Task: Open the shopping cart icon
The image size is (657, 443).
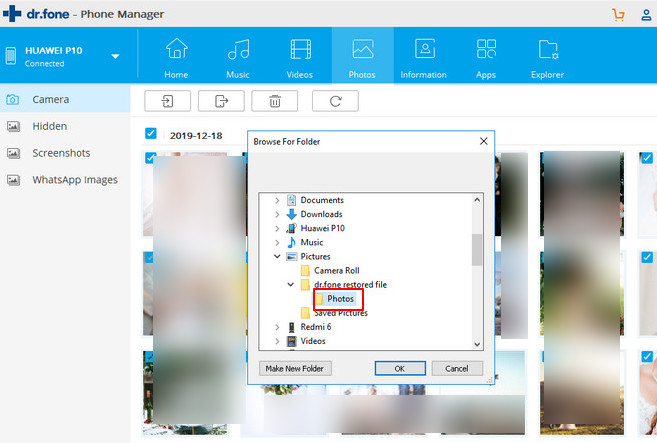Action: [618, 15]
